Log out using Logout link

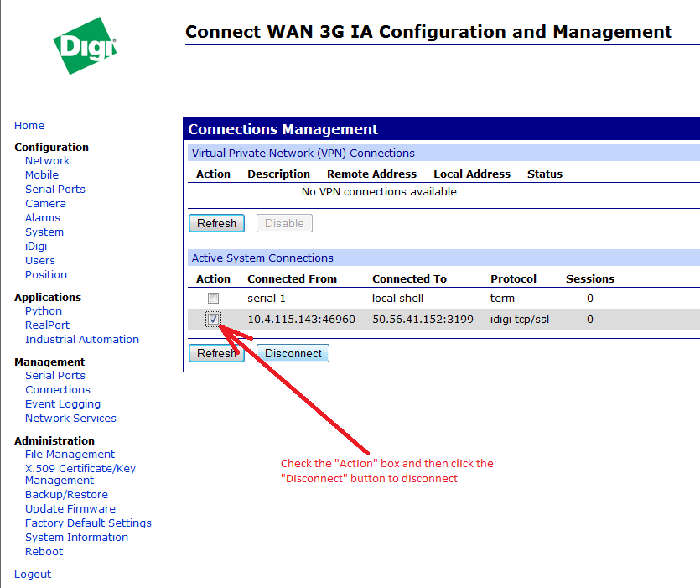(33, 575)
